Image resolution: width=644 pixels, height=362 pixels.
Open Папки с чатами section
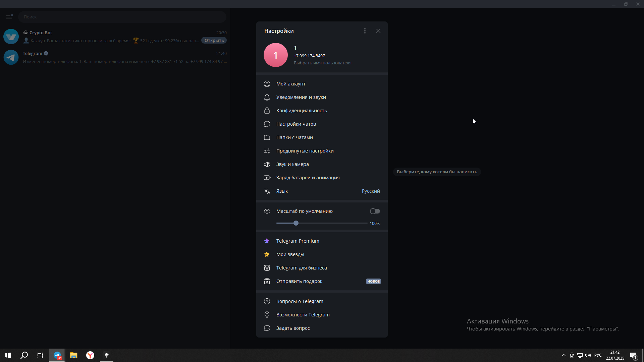tap(322, 137)
